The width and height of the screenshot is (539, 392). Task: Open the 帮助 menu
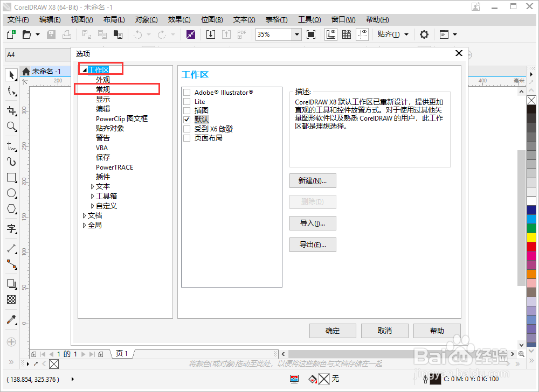click(x=377, y=19)
